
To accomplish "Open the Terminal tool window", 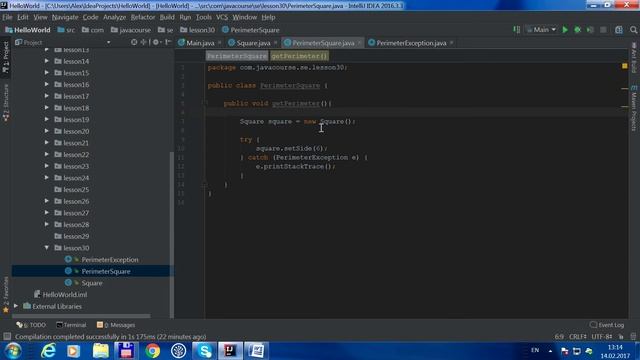I will [x=71, y=325].
